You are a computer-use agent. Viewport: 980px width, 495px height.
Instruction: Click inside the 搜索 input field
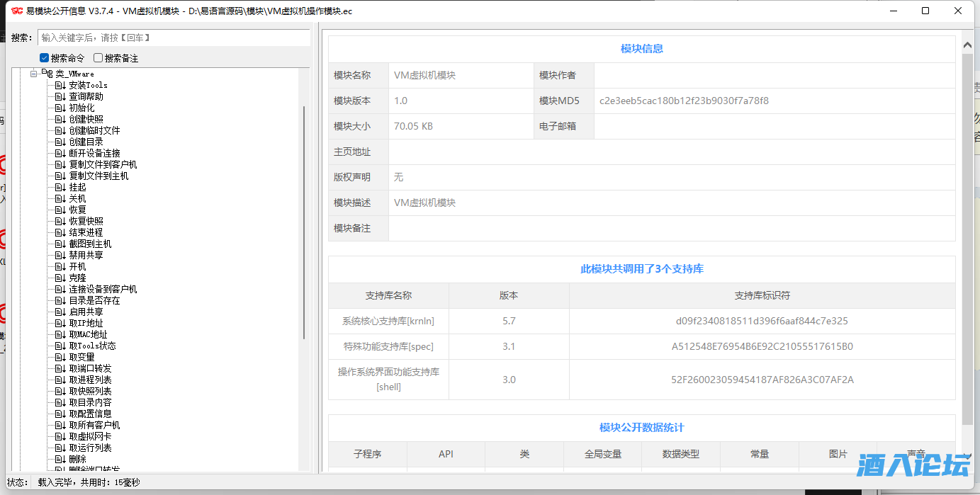click(170, 38)
